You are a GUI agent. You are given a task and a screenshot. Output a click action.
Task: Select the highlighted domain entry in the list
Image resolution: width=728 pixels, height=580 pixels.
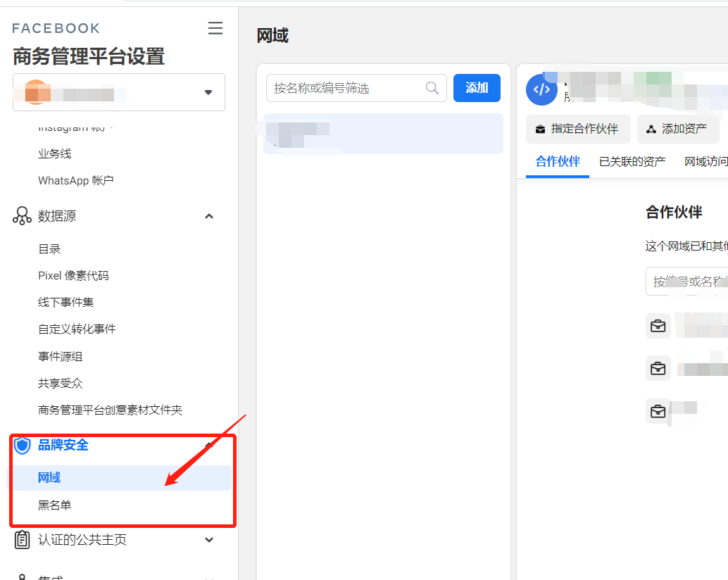coord(382,133)
